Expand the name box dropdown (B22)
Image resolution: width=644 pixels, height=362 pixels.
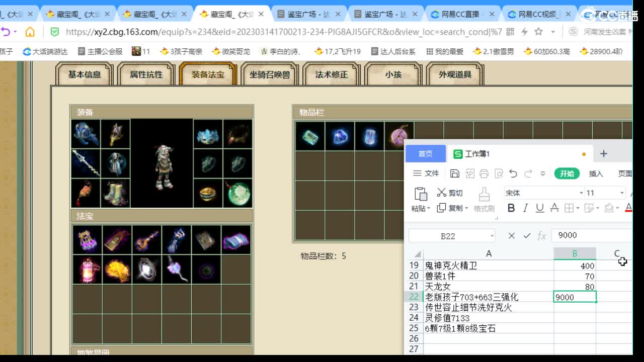(x=492, y=236)
